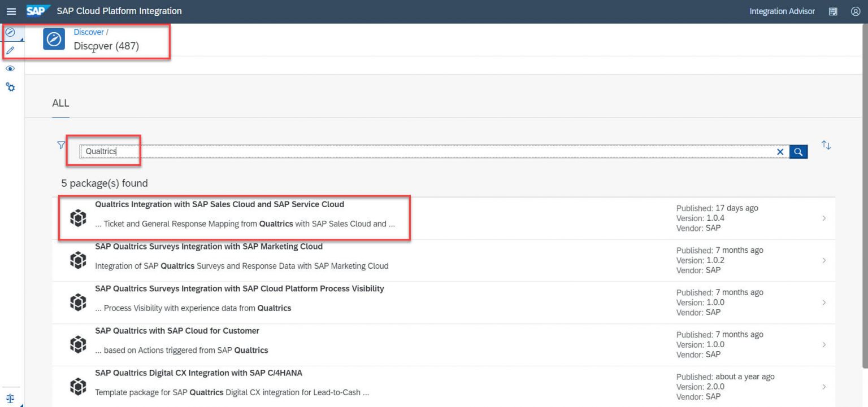
Task: Expand the SAP Qualtrics Digital CX Integration package
Action: (x=824, y=387)
